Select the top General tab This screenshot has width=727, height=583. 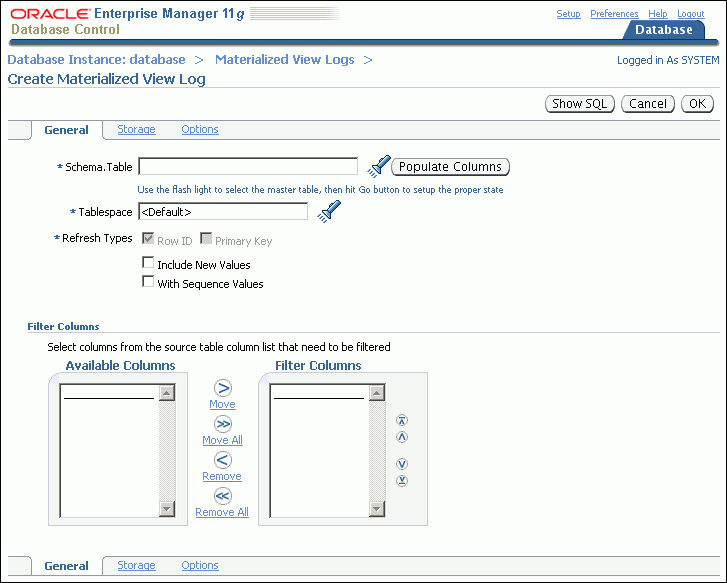click(66, 130)
